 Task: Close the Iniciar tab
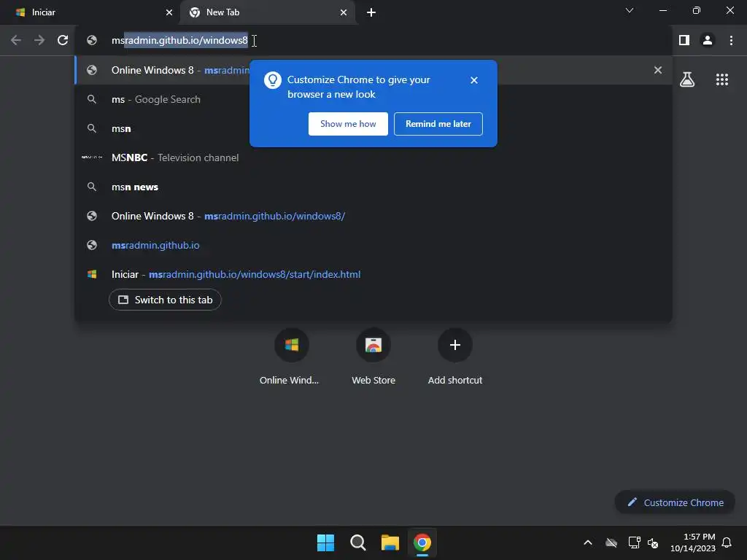coord(169,12)
